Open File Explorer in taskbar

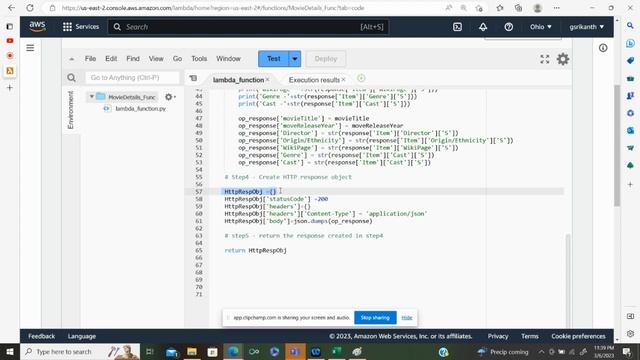coord(192,351)
